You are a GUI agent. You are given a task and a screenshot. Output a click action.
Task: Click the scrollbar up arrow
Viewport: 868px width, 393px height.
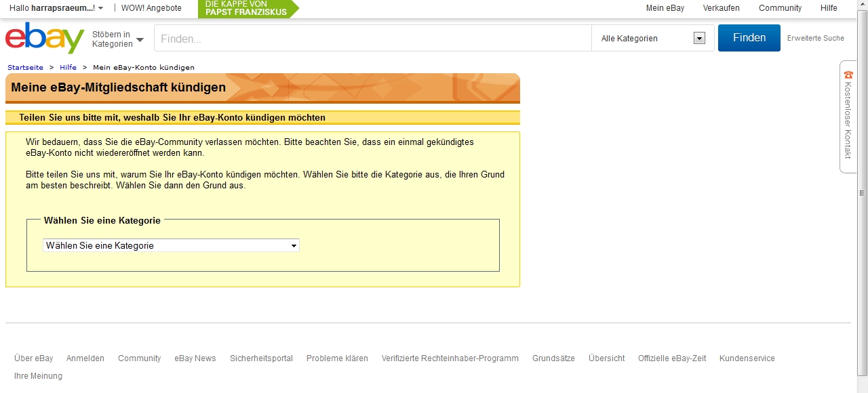coord(863,5)
